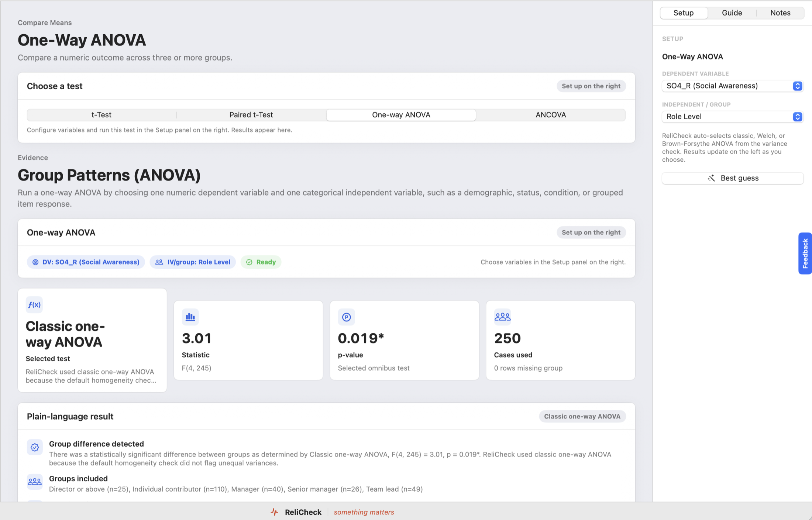The height and width of the screenshot is (520, 812).
Task: Click 'Set up on the right' in Choose a test
Action: [591, 86]
